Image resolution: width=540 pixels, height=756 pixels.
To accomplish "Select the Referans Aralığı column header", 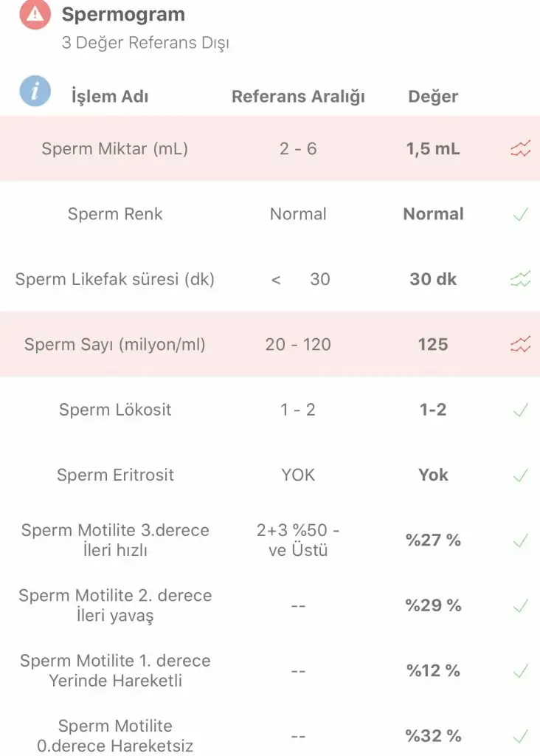I will (298, 97).
